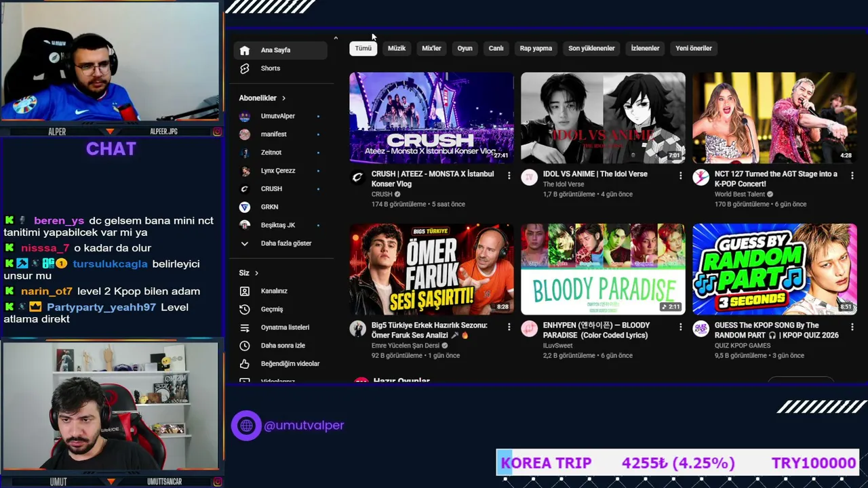Click the channel name 'QUIZ KPOP GAMES'
The height and width of the screenshot is (488, 868).
point(743,346)
